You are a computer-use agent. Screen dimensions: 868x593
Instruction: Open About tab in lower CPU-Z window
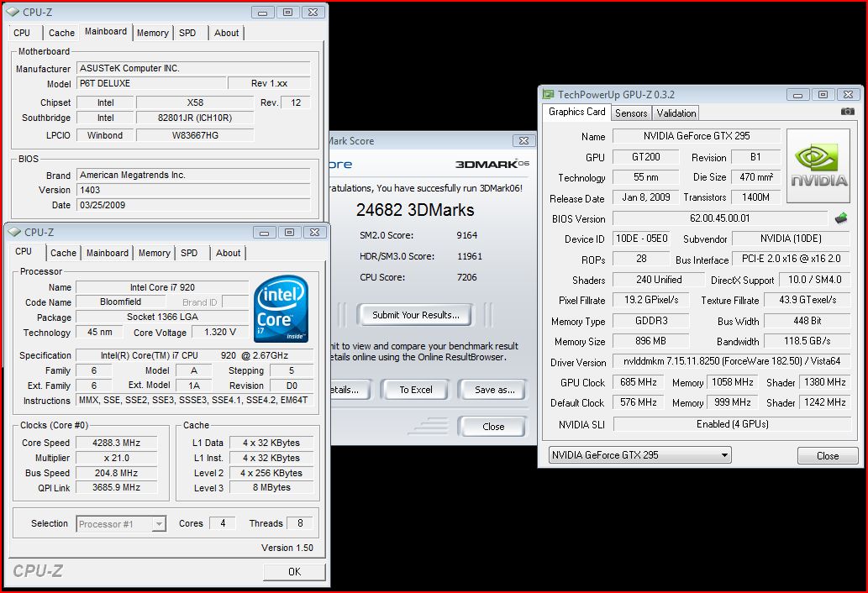228,253
